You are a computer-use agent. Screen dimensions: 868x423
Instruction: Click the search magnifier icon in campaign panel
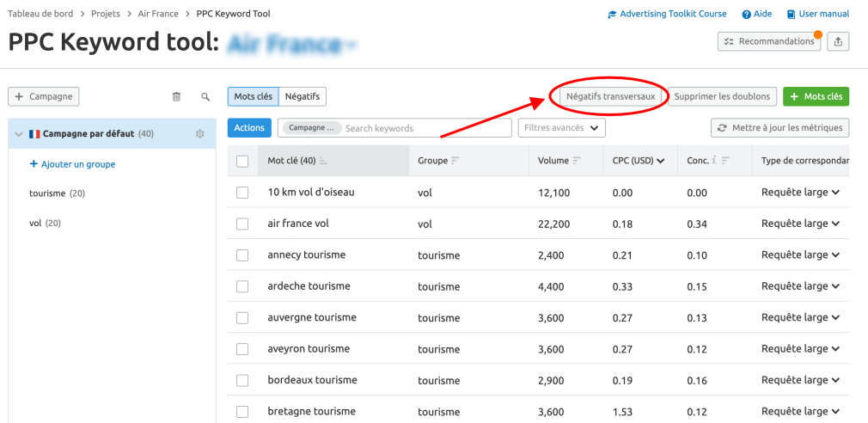coord(205,97)
